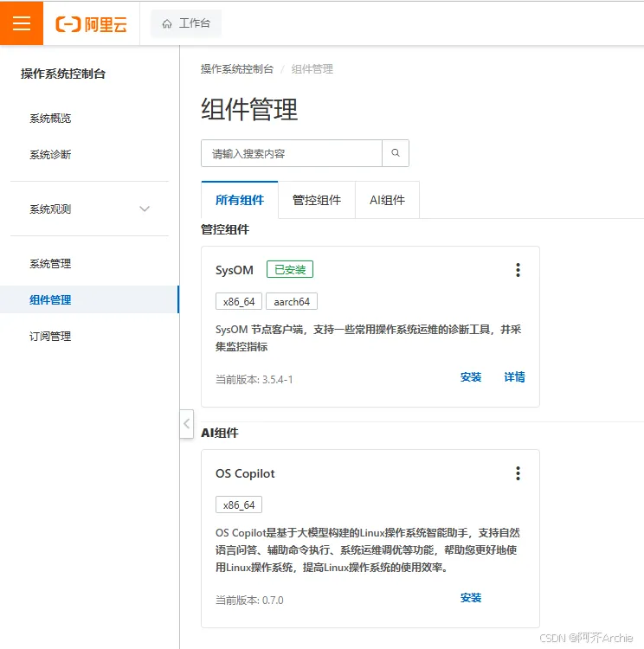644x649 pixels.
Task: Open the 工作台 workbench button
Action: coord(186,23)
